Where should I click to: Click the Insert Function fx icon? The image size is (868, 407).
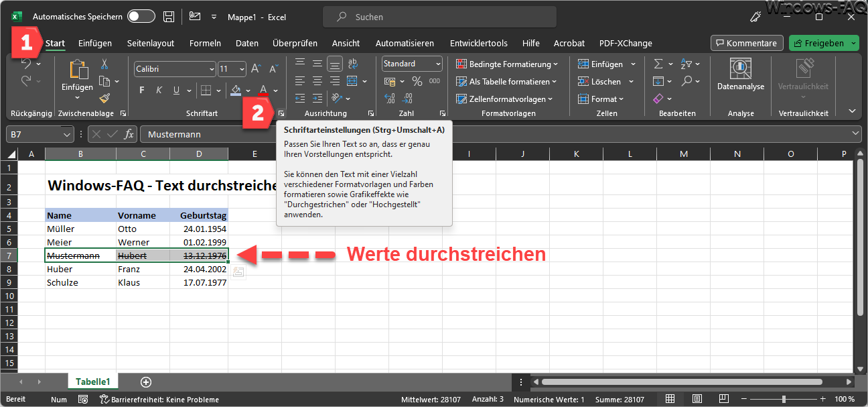(x=129, y=134)
